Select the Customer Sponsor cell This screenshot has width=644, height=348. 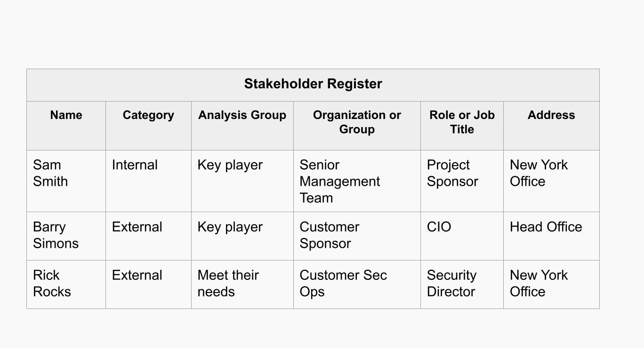pos(329,235)
